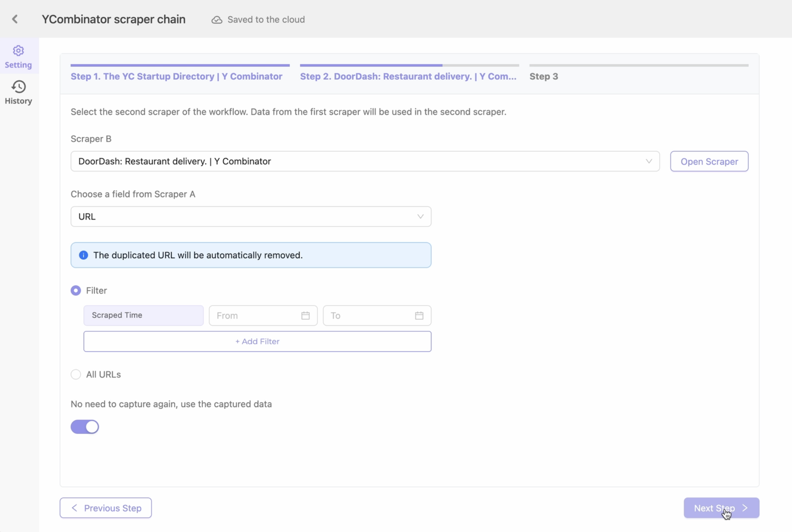Open the Scraped Time filter selector
This screenshot has height=532, width=792.
click(143, 315)
